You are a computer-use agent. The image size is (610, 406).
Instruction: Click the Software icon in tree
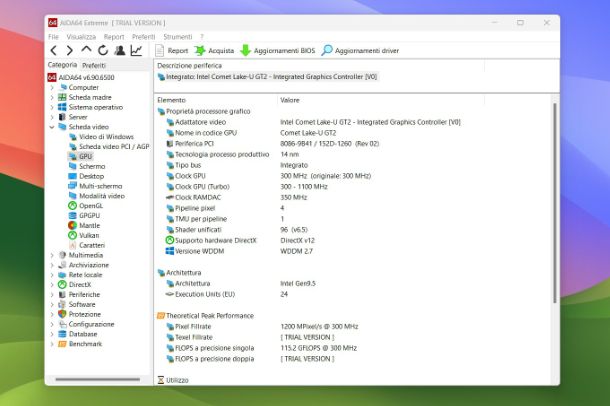tap(62, 304)
